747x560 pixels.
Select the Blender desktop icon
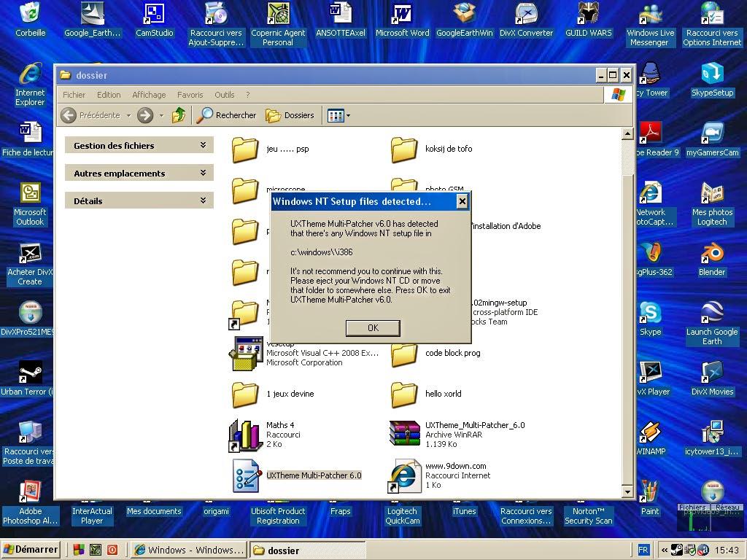712,260
